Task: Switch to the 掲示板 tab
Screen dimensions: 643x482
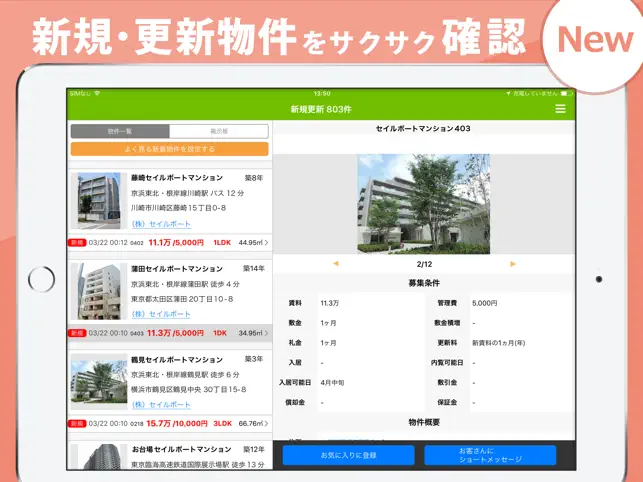Action: pos(219,131)
